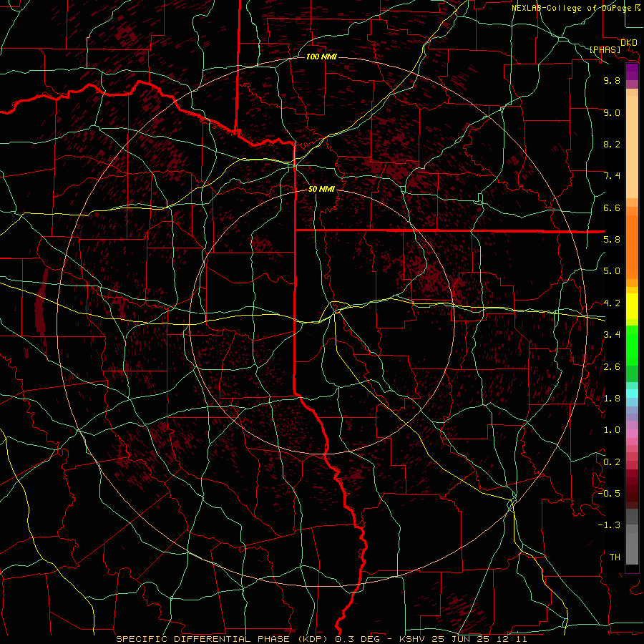Click the DKD product code label

(x=629, y=42)
